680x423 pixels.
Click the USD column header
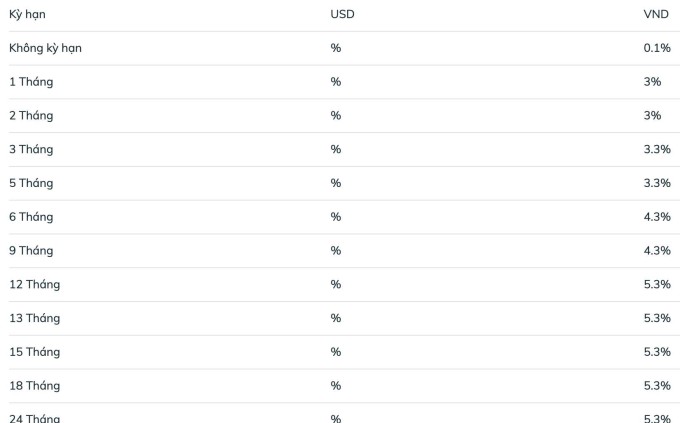342,14
